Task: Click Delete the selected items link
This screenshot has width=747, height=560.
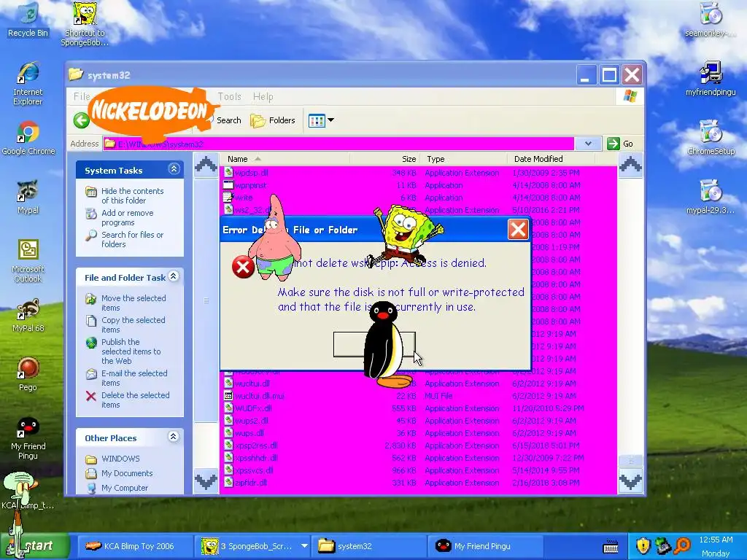Action: pos(135,400)
